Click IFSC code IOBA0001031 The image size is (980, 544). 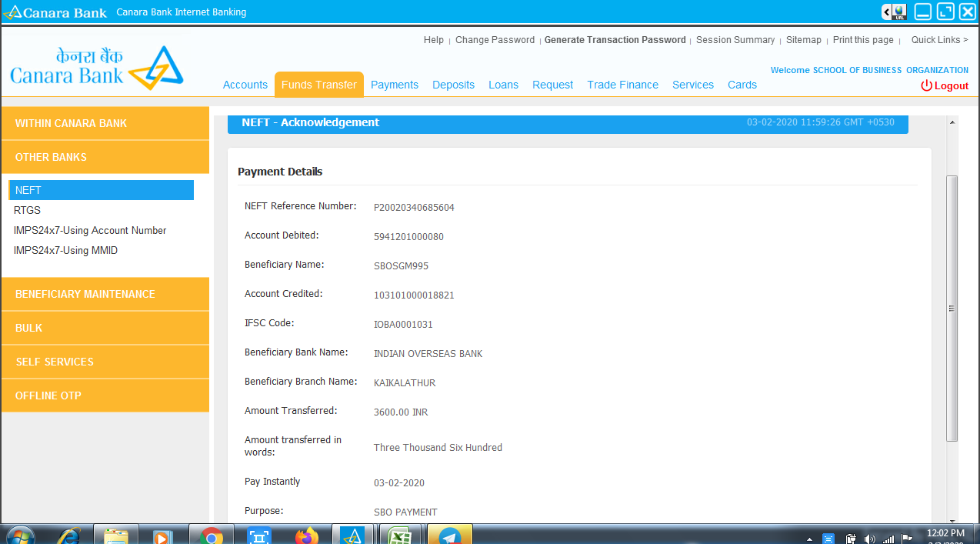click(x=403, y=325)
